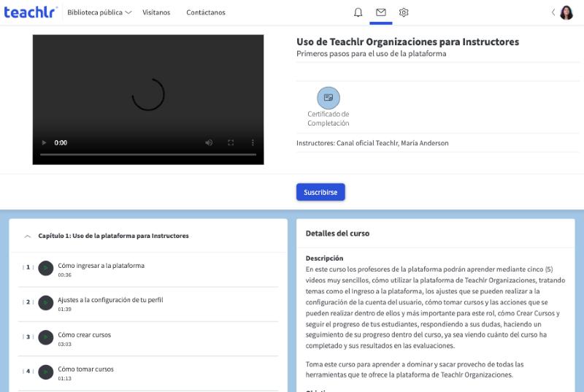
Task: Click the user profile avatar
Action: coord(566,12)
